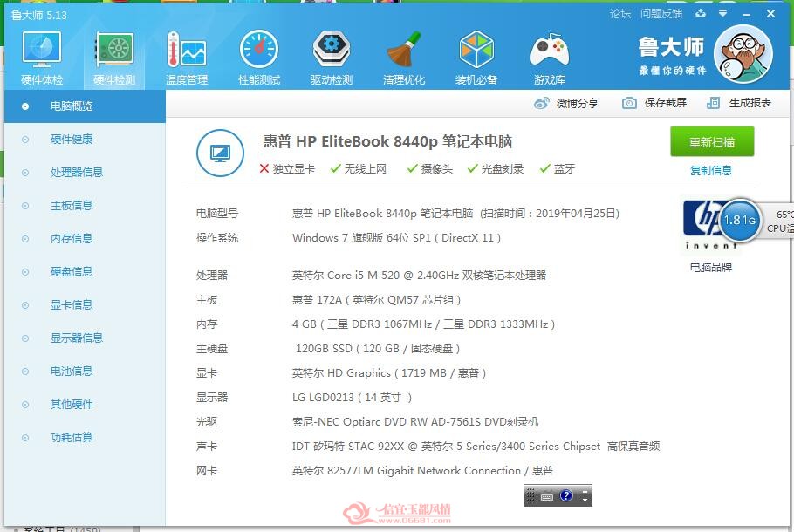
Task: Open 清理优化 cleanup broom icon
Action: pos(404,58)
